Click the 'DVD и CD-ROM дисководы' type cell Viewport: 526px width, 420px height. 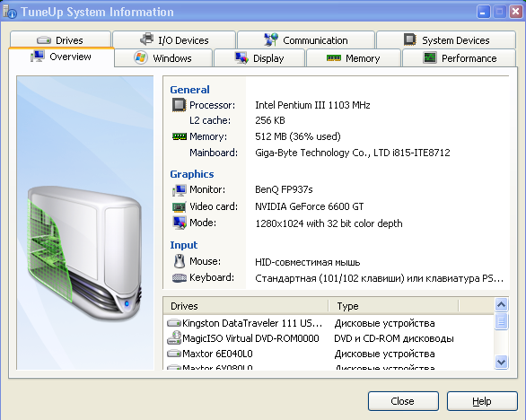click(x=394, y=338)
